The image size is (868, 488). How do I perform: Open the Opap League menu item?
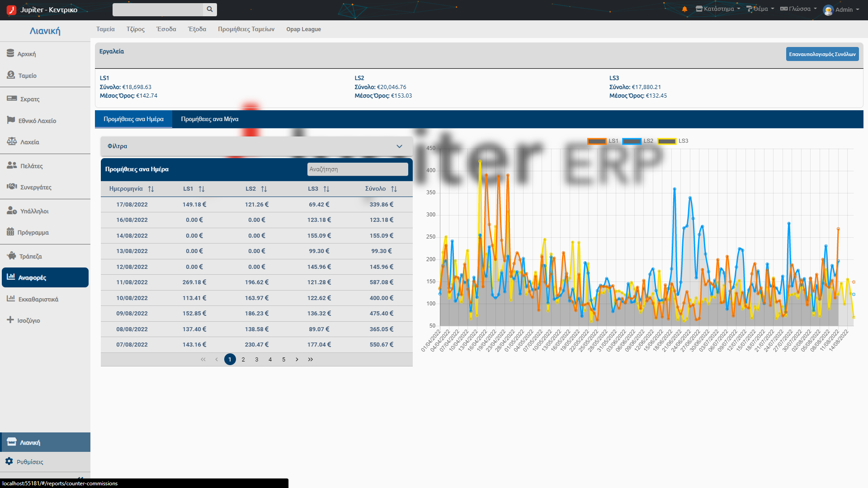click(x=303, y=29)
